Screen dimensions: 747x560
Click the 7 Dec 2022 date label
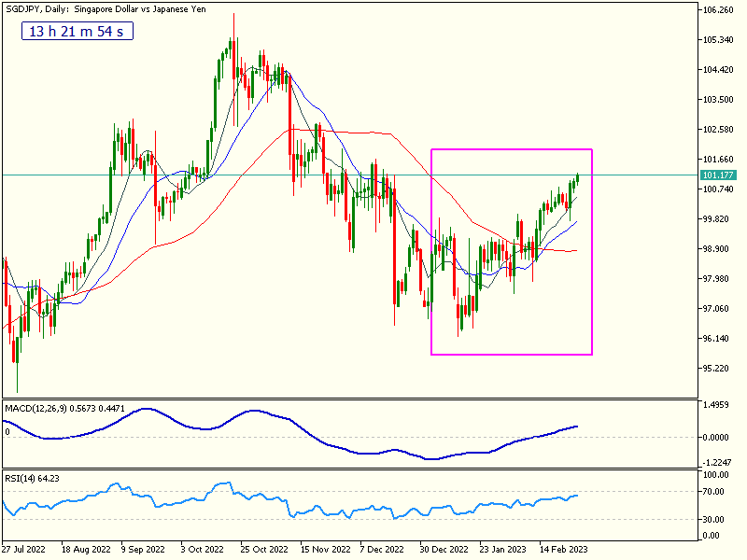coord(382,549)
